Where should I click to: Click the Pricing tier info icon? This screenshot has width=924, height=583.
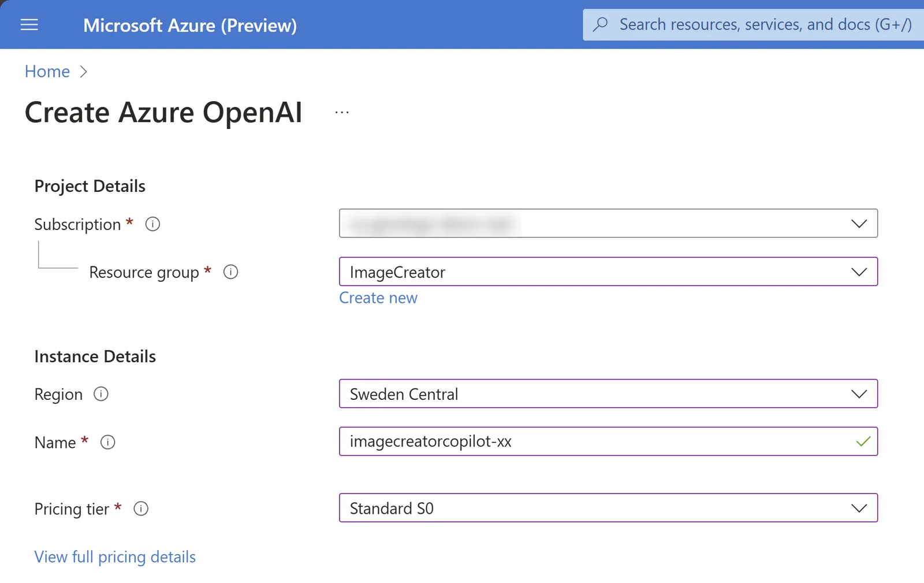tap(141, 508)
